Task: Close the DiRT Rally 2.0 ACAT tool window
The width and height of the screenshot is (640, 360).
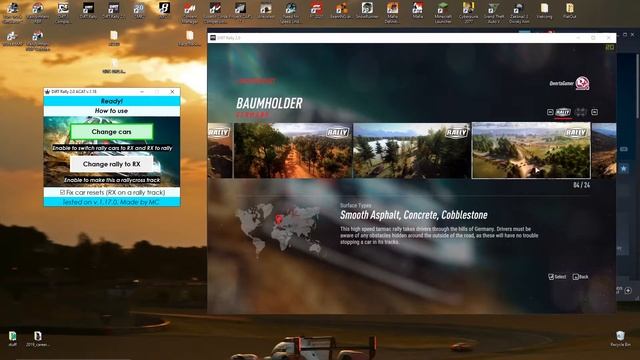Action: (172, 92)
